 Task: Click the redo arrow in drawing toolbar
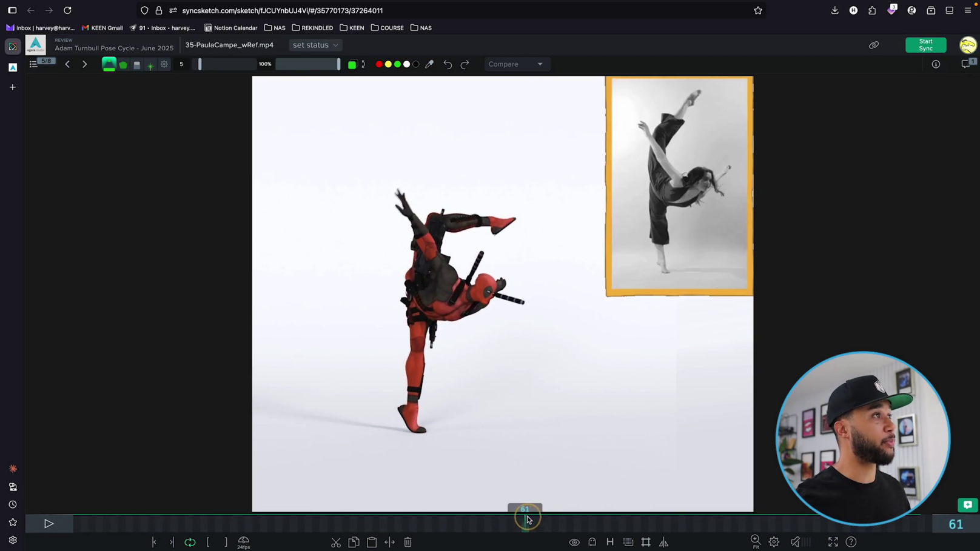click(x=465, y=64)
